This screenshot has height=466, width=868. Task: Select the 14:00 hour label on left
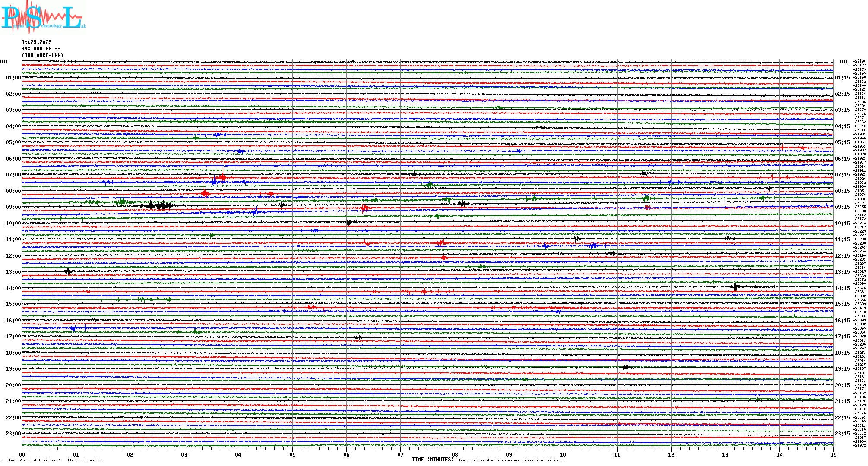coord(13,288)
